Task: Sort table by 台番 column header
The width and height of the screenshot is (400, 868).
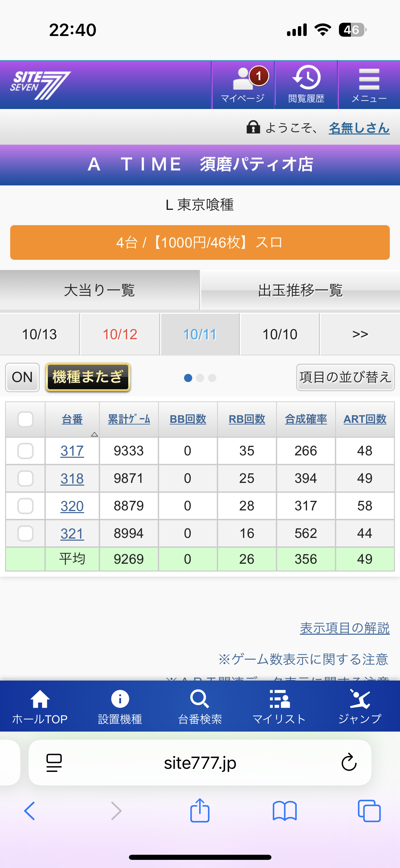Action: [x=72, y=419]
